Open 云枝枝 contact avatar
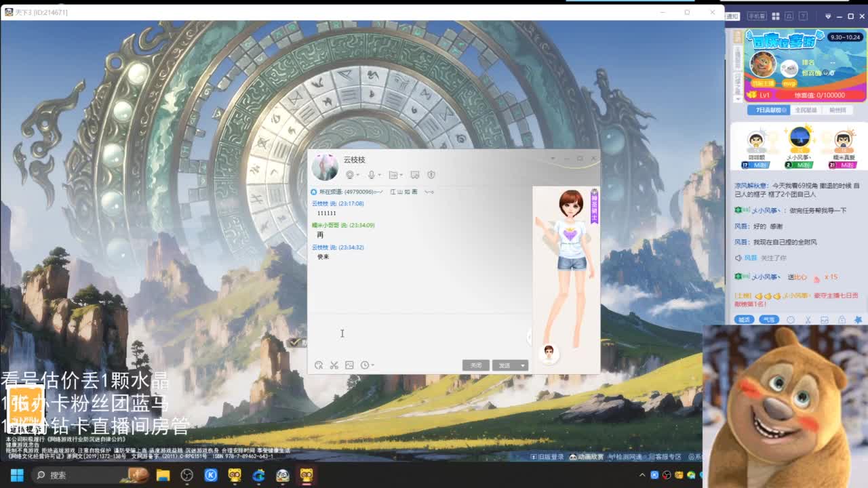 (325, 167)
